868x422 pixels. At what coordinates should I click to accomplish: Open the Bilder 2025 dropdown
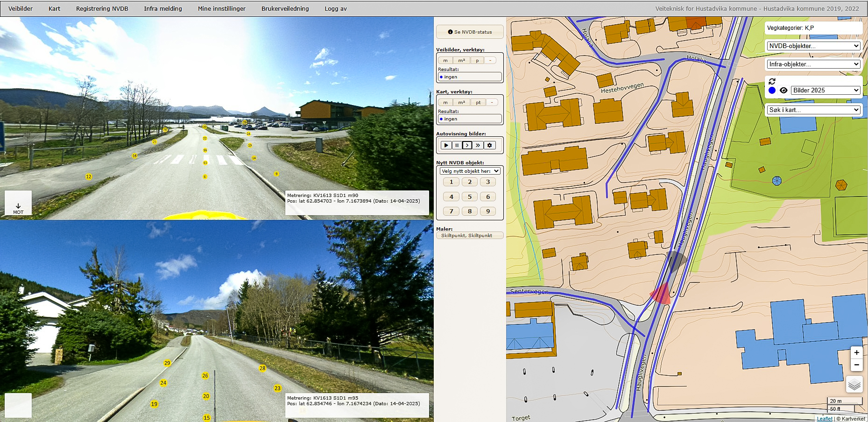coord(826,90)
